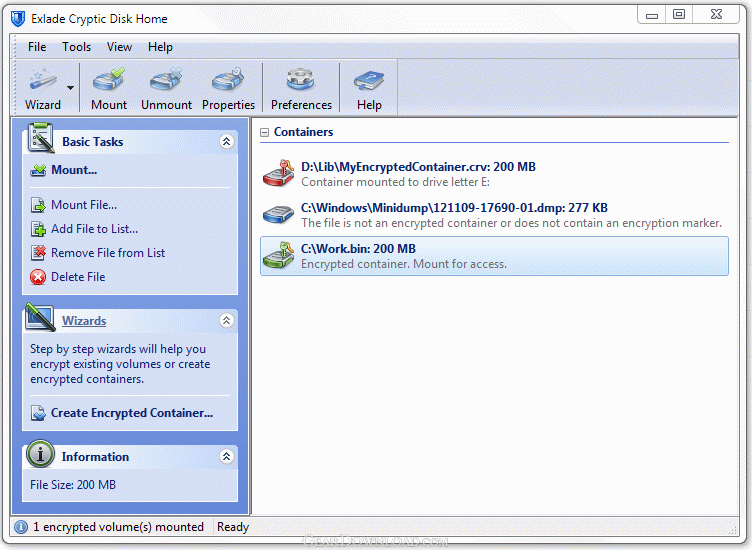Screen dimensions: 752x550
Task: Open the File menu
Action: (x=37, y=47)
